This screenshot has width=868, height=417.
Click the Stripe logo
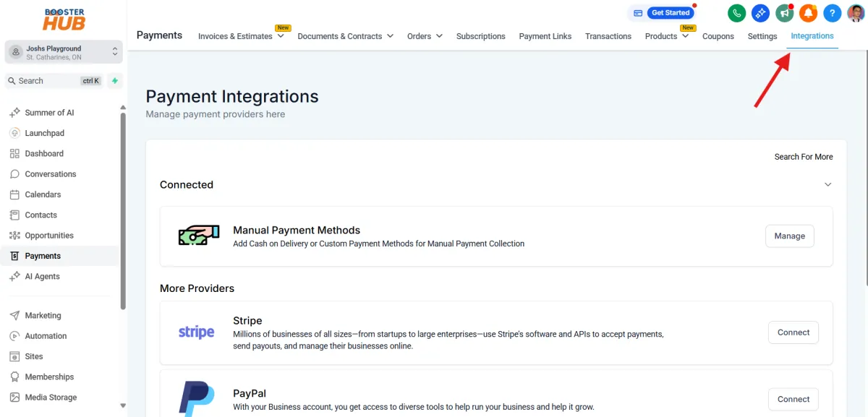click(x=196, y=332)
